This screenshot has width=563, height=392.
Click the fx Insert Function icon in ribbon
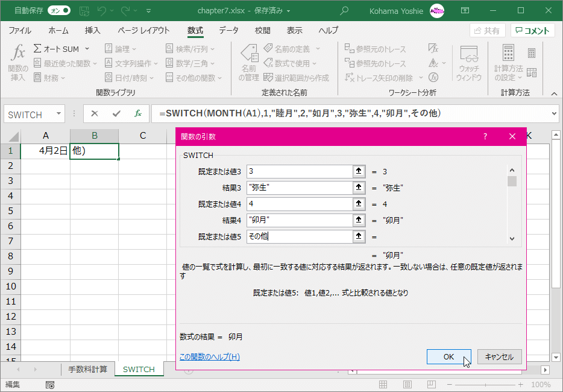[x=18, y=62]
